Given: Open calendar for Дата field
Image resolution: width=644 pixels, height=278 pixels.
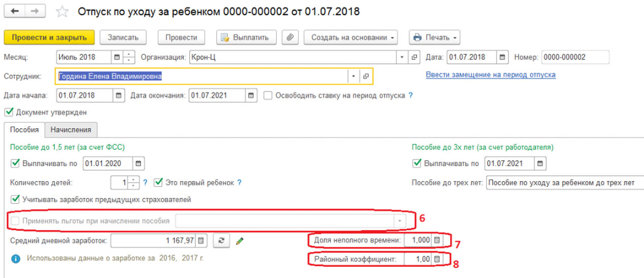Looking at the screenshot, I should [503, 57].
